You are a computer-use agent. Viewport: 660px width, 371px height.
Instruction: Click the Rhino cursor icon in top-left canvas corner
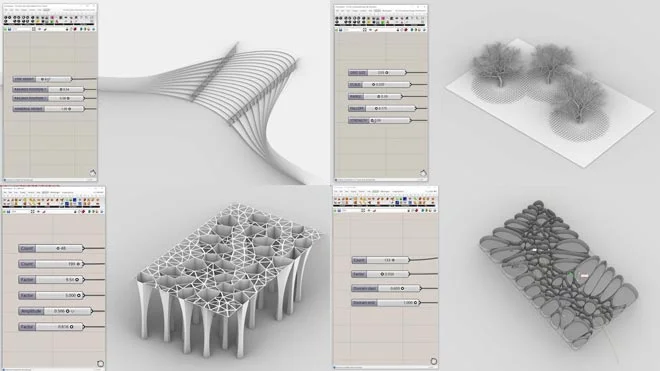(x=93, y=172)
